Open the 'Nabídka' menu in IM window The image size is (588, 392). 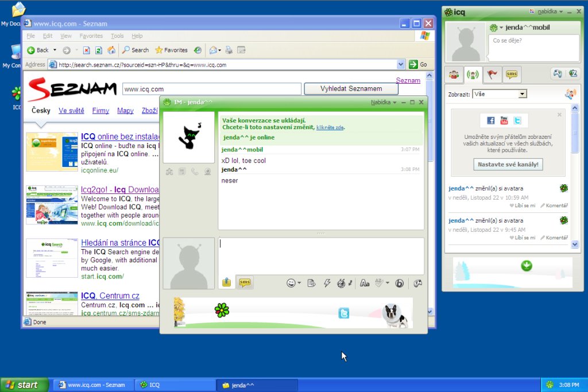[x=383, y=102]
